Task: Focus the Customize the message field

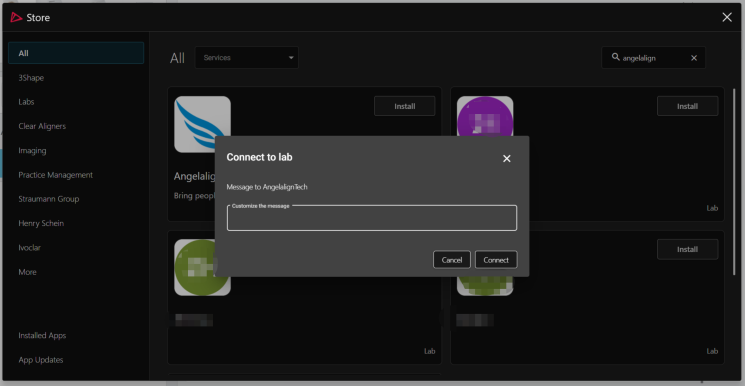Action: 372,218
